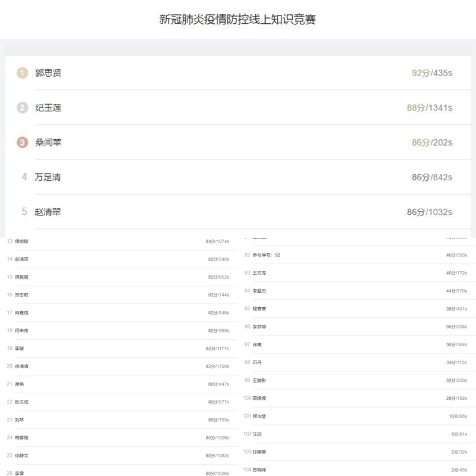Select rank 18 entry 何申伟
The image size is (476, 476).
21,330
